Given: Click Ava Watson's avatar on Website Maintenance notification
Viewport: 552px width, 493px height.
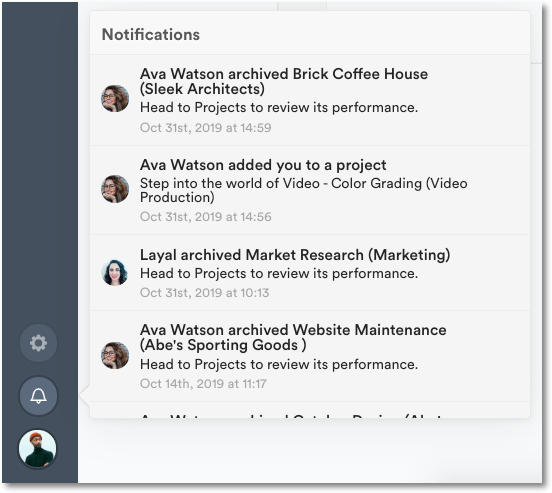Looking at the screenshot, I should (x=115, y=355).
